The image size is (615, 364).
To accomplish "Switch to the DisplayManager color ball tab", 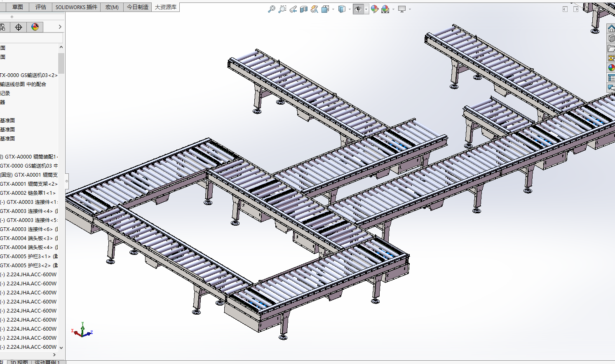I will pos(35,27).
